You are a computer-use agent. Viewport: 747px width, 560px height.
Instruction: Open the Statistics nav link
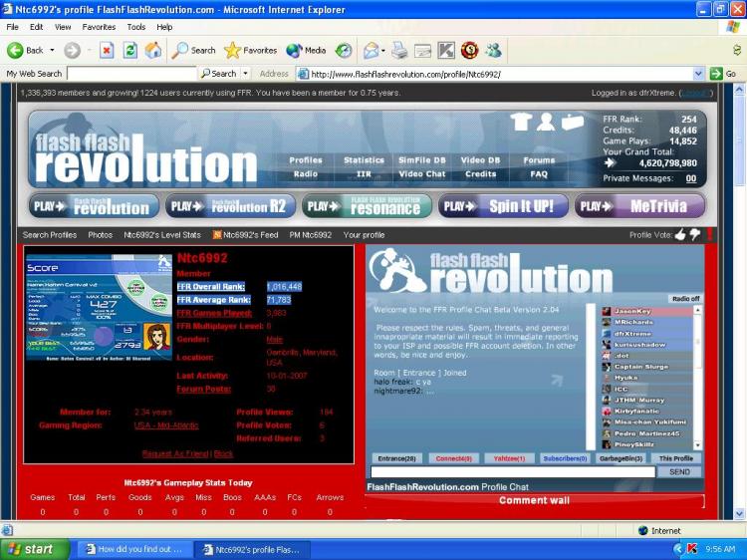pyautogui.click(x=364, y=160)
